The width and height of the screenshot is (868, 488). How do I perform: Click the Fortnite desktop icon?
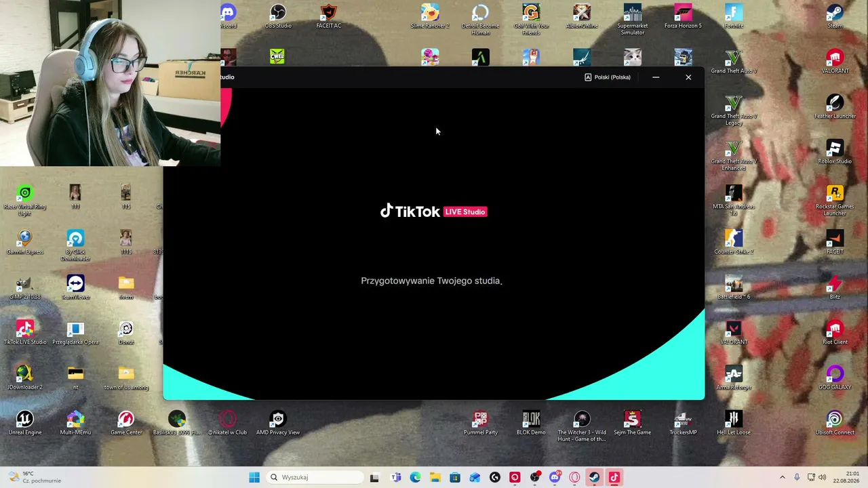tap(734, 16)
